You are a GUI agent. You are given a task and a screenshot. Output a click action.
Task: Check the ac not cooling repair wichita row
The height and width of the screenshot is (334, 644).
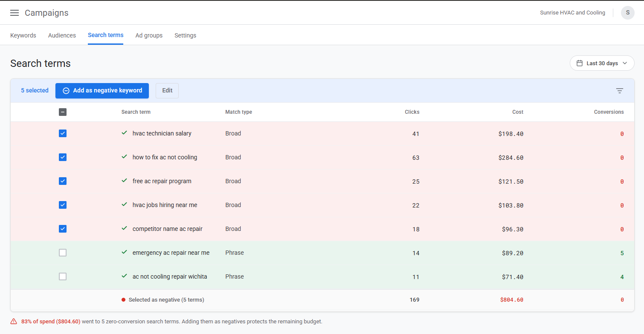point(63,276)
